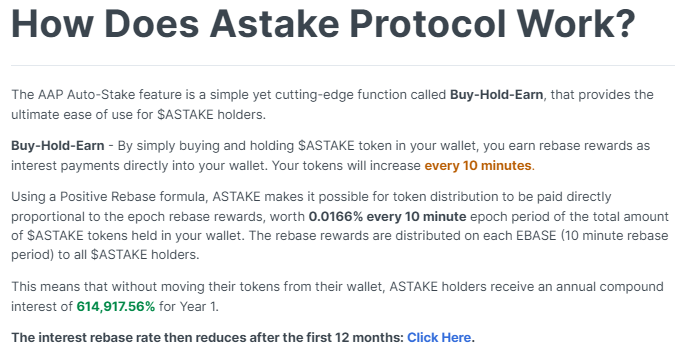Click the "How Does Astake Protocol Work?" heading
Viewport: 691px width, 360px height.
[x=323, y=24]
